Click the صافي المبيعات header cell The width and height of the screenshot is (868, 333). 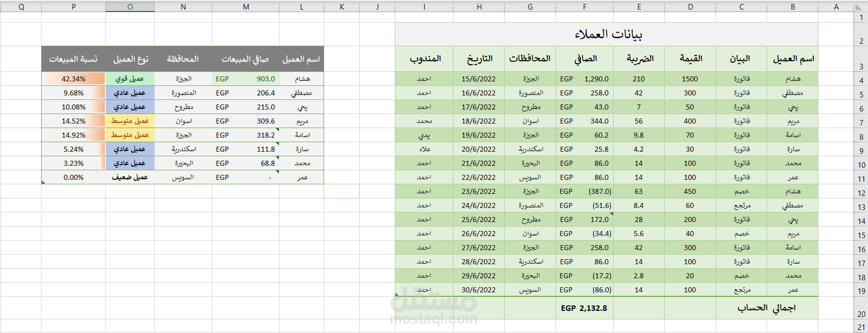[x=246, y=59]
